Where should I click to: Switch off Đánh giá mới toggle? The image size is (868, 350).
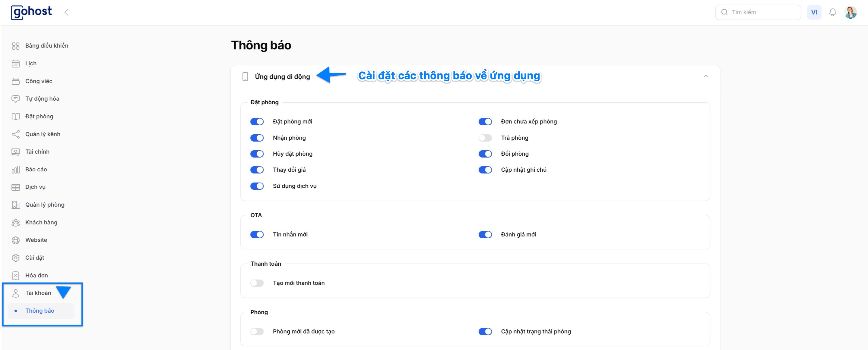(485, 235)
